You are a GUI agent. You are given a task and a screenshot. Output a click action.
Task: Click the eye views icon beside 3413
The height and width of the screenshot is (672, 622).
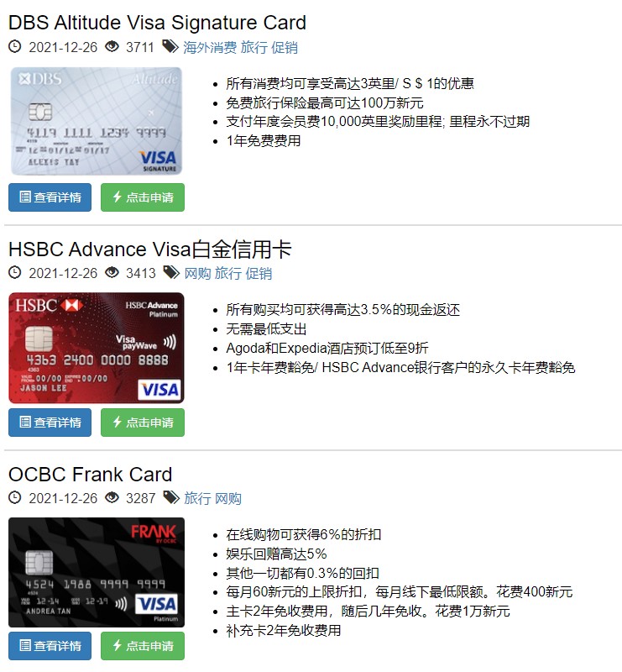point(112,272)
